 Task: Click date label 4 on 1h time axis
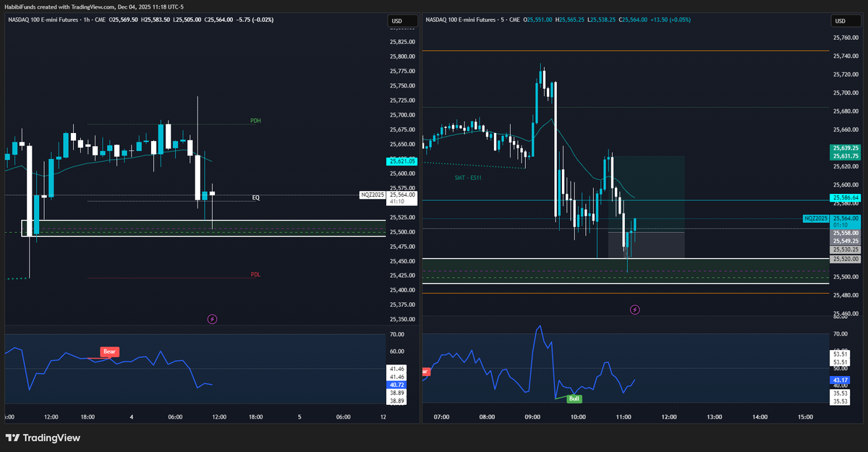pyautogui.click(x=132, y=417)
